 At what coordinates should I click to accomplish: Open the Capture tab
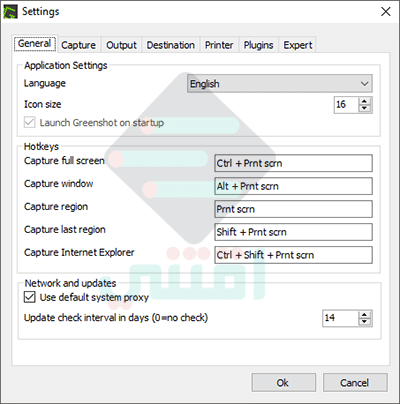click(78, 45)
